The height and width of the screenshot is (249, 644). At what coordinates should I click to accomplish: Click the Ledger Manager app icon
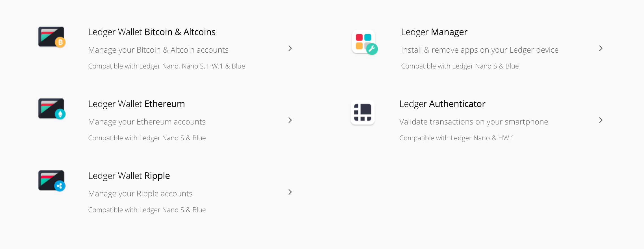click(x=364, y=42)
